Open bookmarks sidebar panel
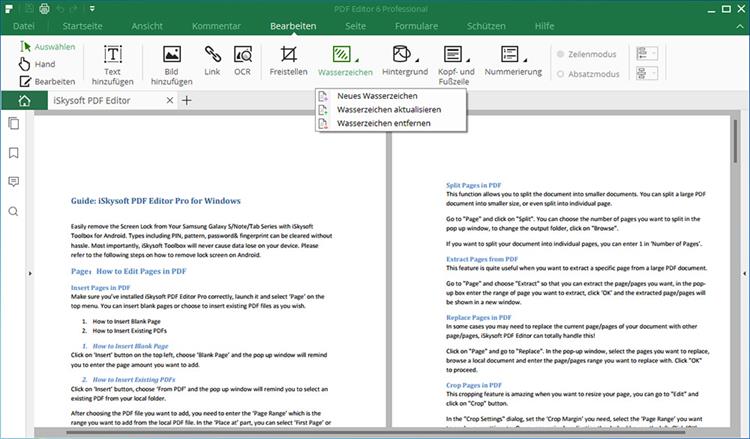This screenshot has width=750, height=439. click(13, 153)
